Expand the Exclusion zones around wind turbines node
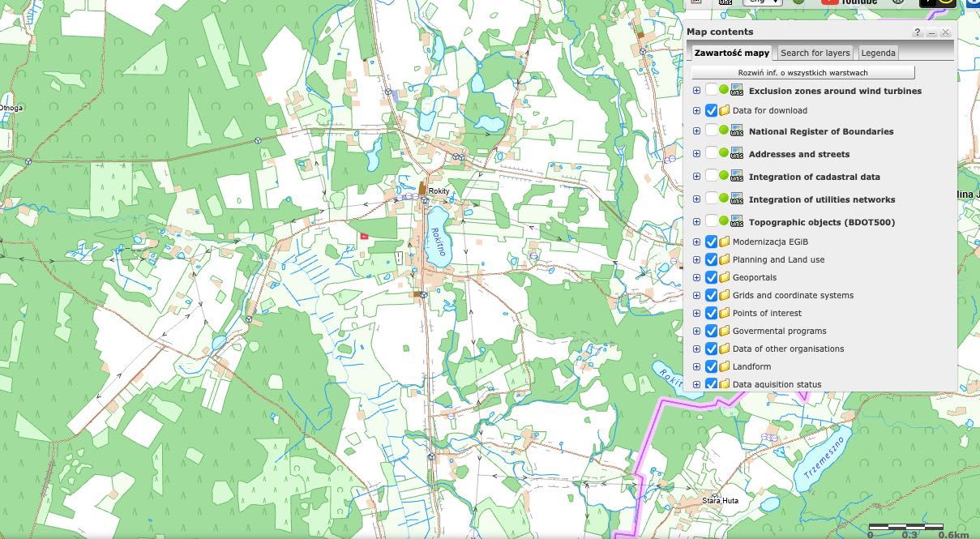The height and width of the screenshot is (539, 980). 696,90
